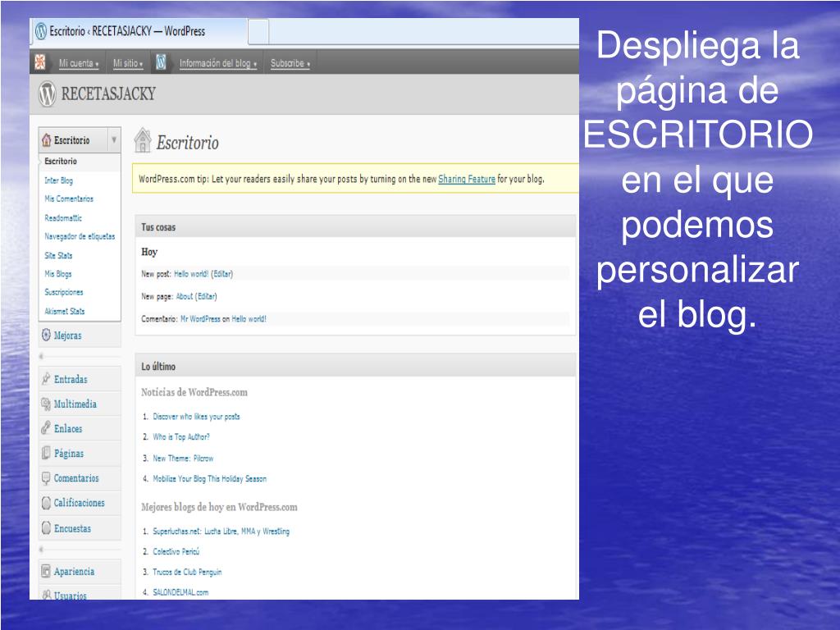Click the WordPress logo in browser tab
The image size is (840, 630).
tap(41, 31)
